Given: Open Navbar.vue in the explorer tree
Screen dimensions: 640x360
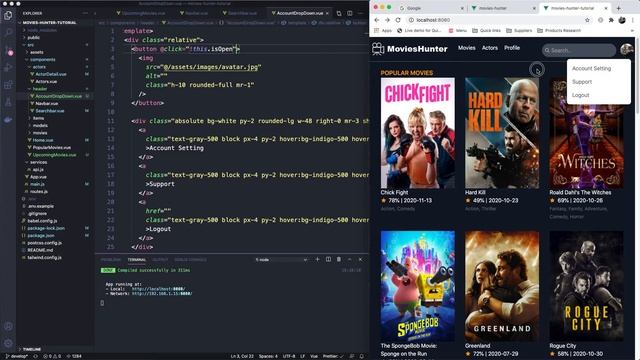Looking at the screenshot, I should click(x=47, y=103).
